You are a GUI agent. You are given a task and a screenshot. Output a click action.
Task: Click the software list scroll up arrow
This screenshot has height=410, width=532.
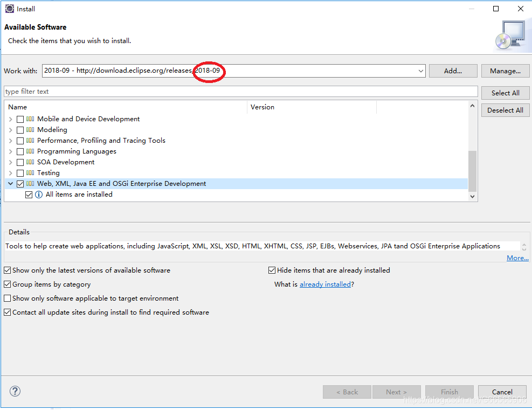pyautogui.click(x=472, y=106)
